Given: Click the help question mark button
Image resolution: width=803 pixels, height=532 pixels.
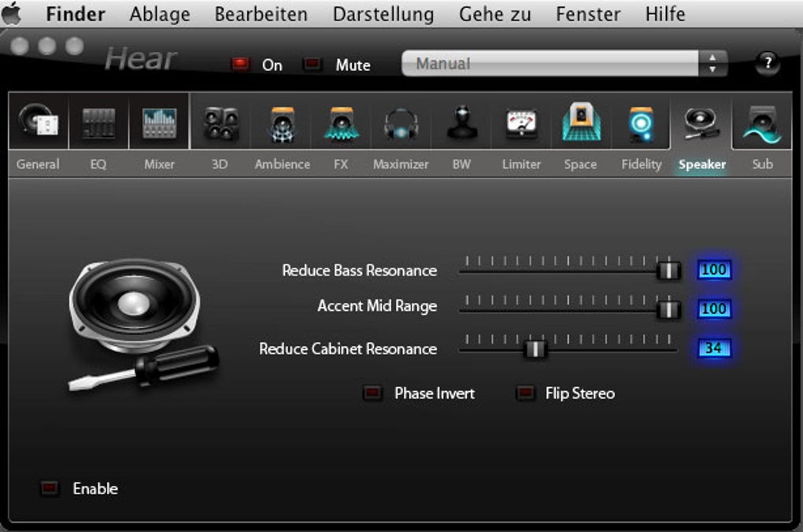Looking at the screenshot, I should (767, 63).
